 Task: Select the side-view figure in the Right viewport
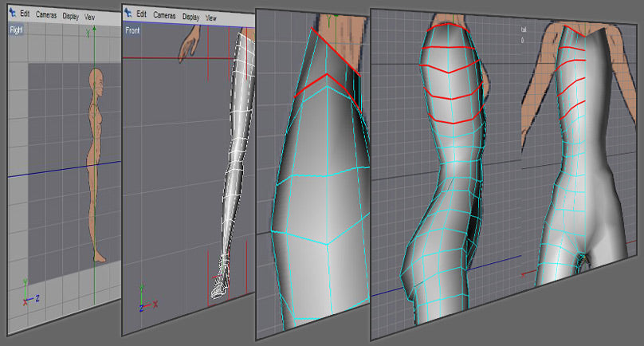[x=96, y=164]
